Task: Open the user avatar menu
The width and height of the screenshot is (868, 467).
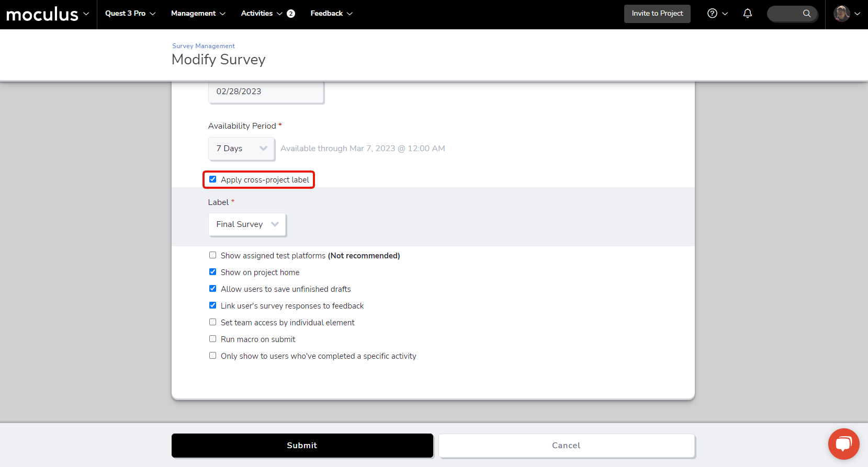Action: pyautogui.click(x=841, y=14)
